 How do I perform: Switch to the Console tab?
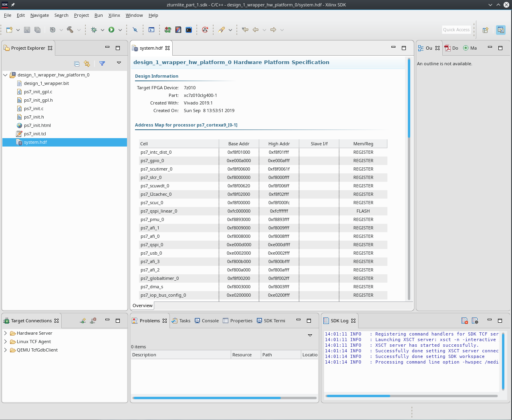point(207,321)
